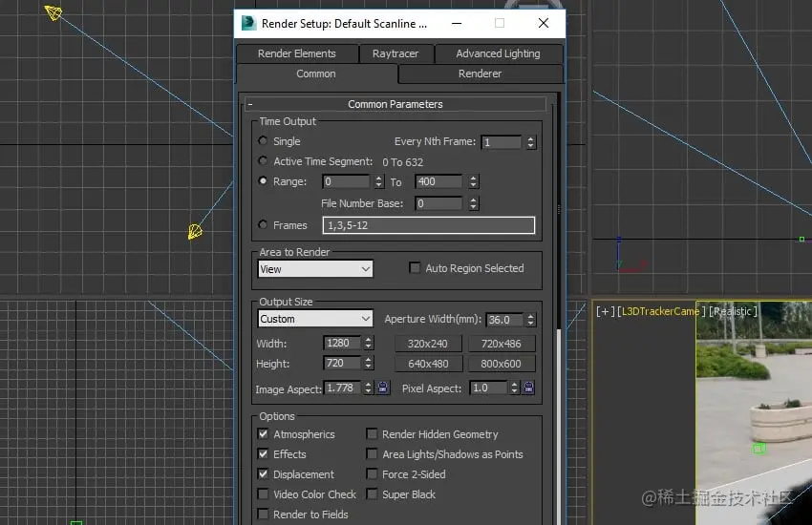Adjust the Width spinner arrows
The image size is (812, 525).
click(x=368, y=343)
